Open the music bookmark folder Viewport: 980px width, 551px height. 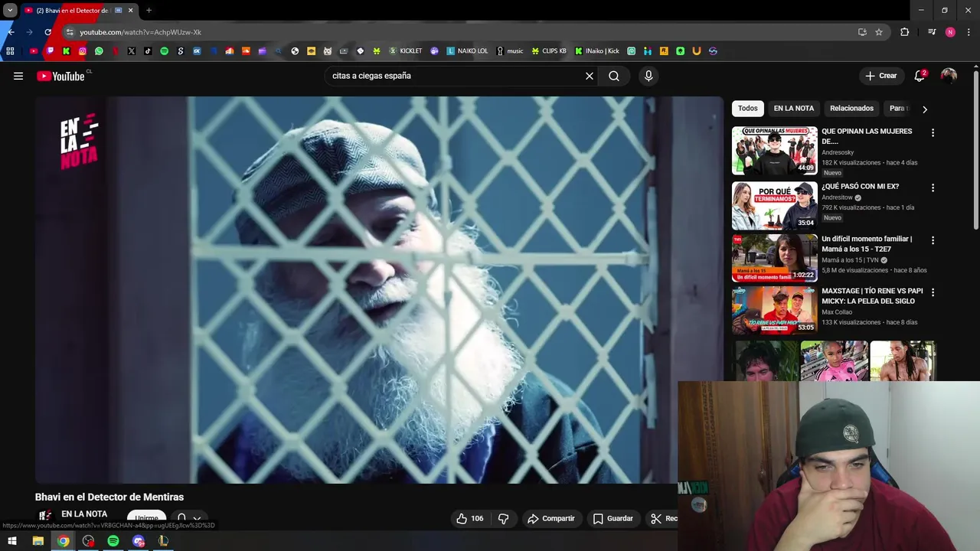510,51
